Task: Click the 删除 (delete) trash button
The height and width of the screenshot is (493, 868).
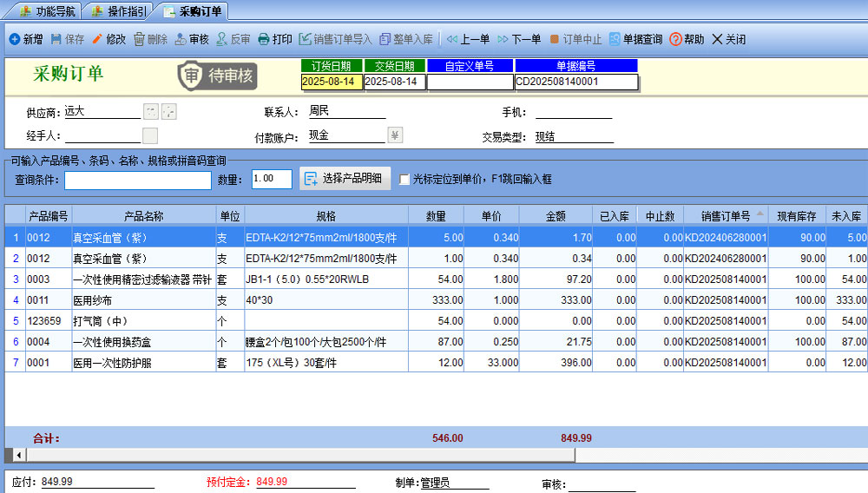Action: click(x=150, y=39)
